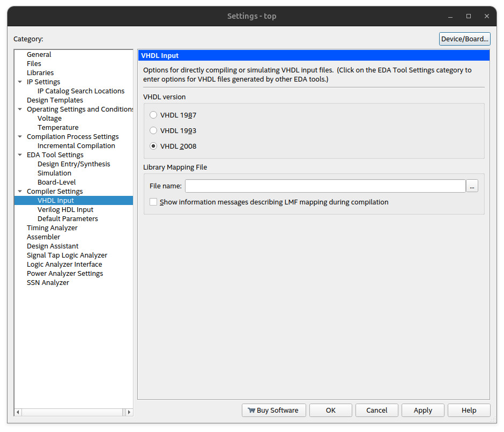The width and height of the screenshot is (504, 432).
Task: Click the browse button beside File name
Action: pyautogui.click(x=472, y=186)
